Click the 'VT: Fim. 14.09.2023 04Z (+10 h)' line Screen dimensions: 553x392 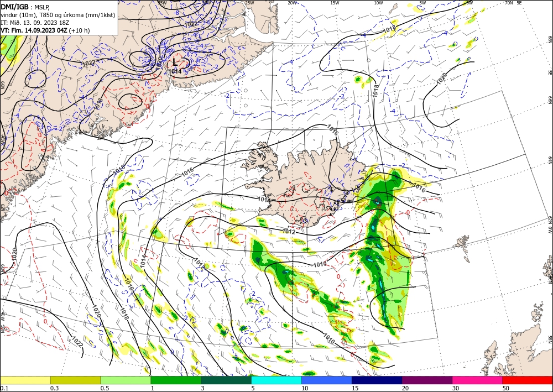pyautogui.click(x=45, y=30)
